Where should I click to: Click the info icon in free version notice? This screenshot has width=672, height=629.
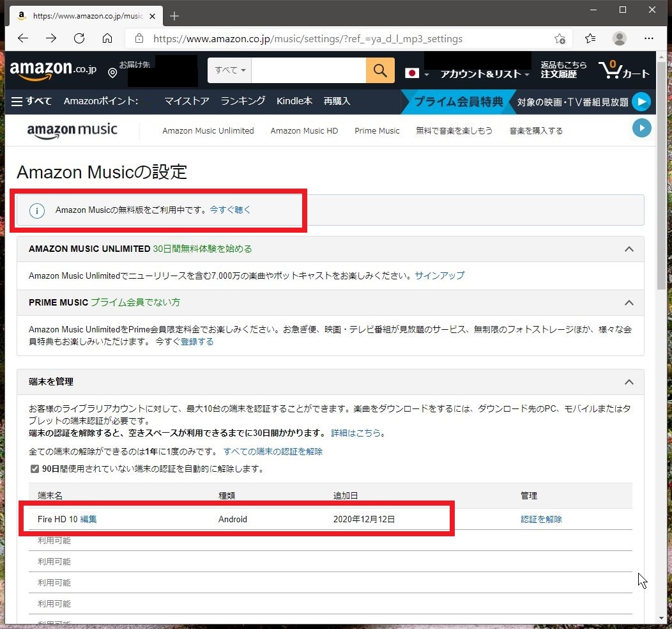click(37, 210)
